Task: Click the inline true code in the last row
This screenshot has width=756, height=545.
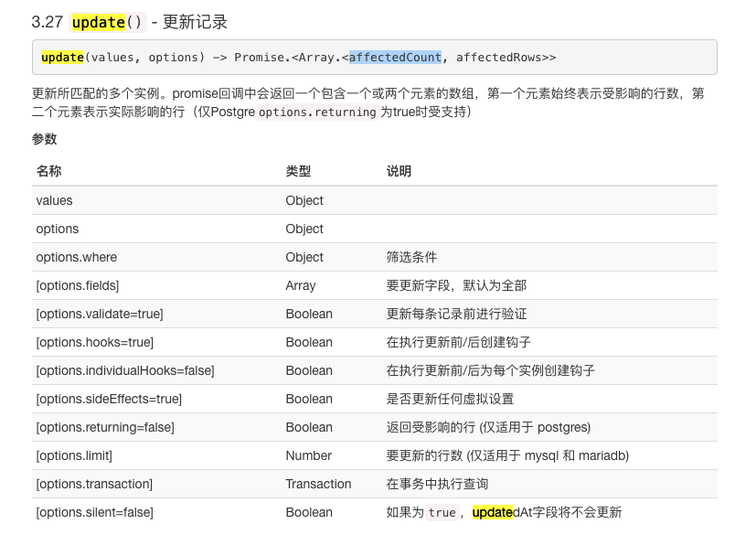Action: point(442,513)
